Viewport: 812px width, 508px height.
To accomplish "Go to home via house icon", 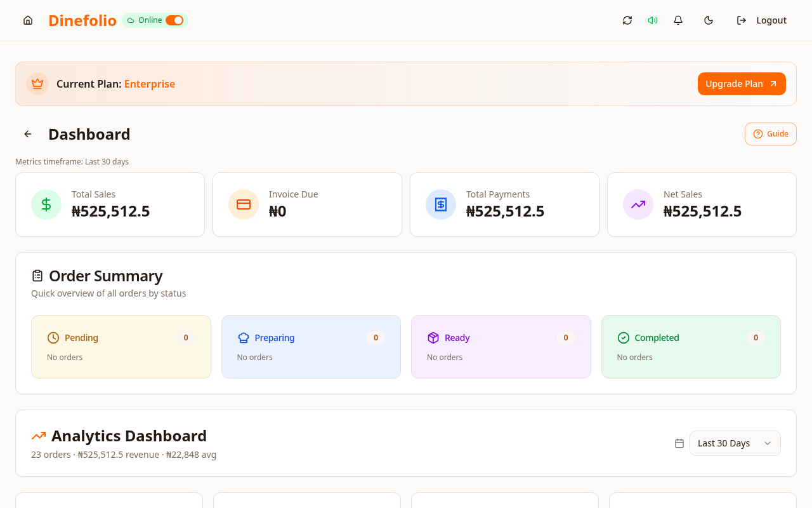I will click(x=28, y=20).
